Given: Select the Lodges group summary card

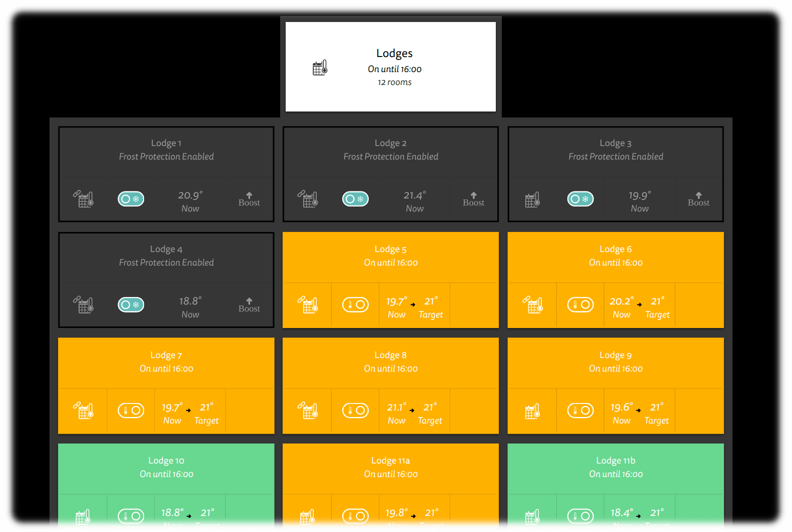Looking at the screenshot, I should click(391, 67).
